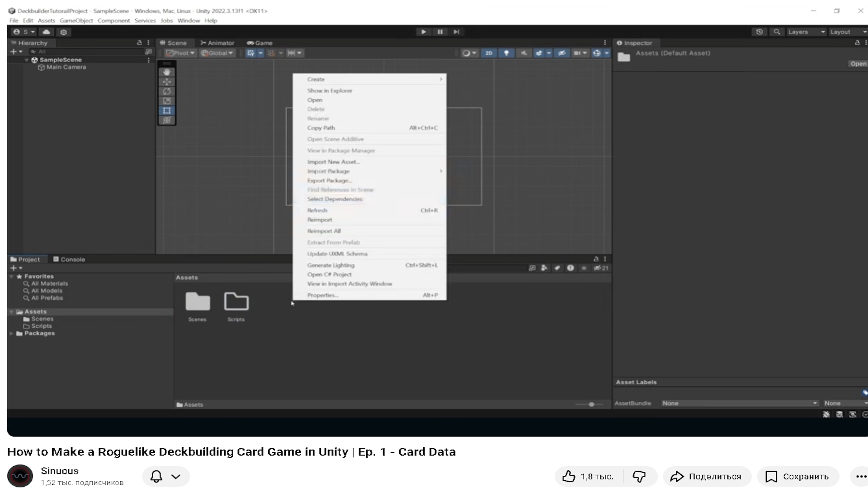Expand the Packages folder in Project tree
Screen dimensions: 868x488
11,333
